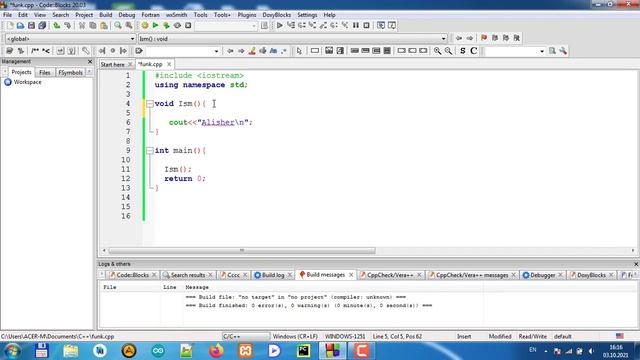Click the Stop debugger icon

367,25
